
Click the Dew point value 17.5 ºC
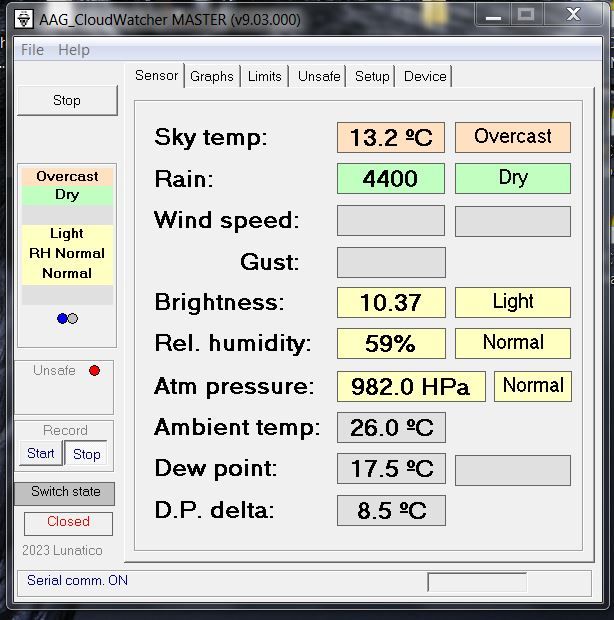[391, 469]
